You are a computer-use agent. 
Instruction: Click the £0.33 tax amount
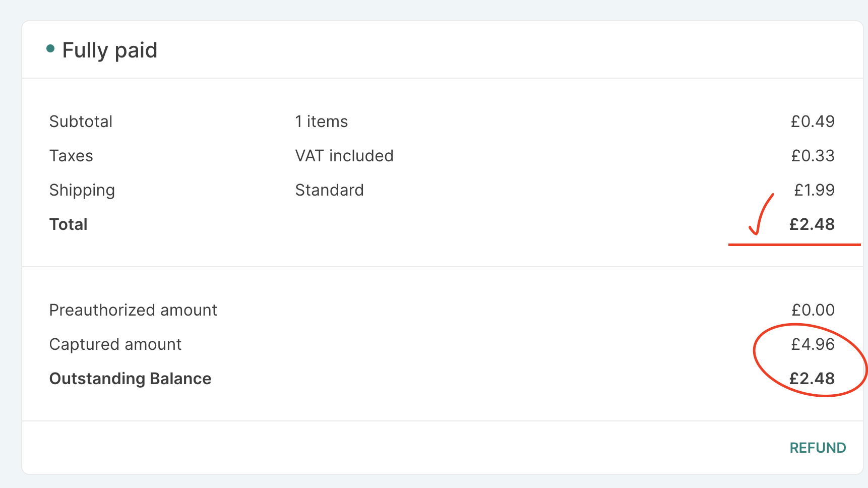[x=813, y=156]
